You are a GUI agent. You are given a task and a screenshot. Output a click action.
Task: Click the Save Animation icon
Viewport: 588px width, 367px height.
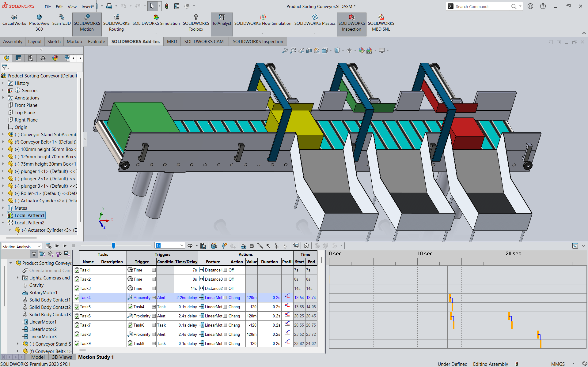203,246
